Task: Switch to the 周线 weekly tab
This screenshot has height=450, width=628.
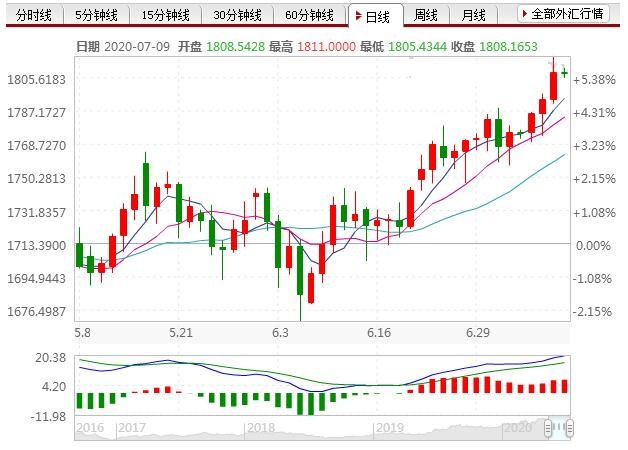Action: tap(425, 15)
